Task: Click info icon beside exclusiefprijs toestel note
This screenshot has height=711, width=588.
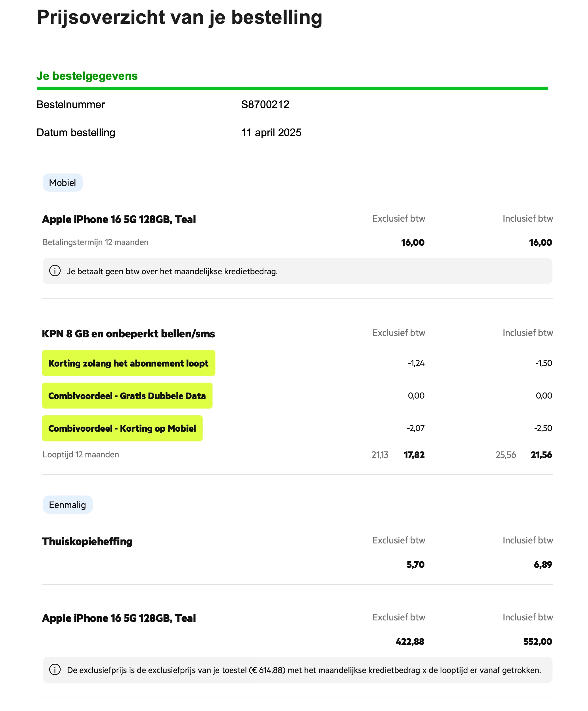Action: 55,669
